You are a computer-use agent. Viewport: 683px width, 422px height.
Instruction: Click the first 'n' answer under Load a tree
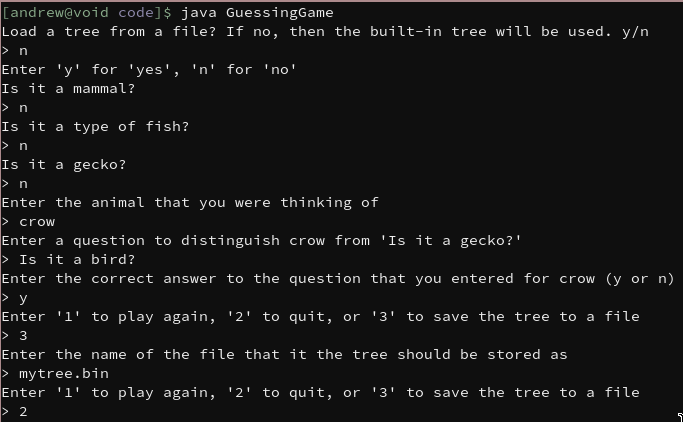coord(23,51)
